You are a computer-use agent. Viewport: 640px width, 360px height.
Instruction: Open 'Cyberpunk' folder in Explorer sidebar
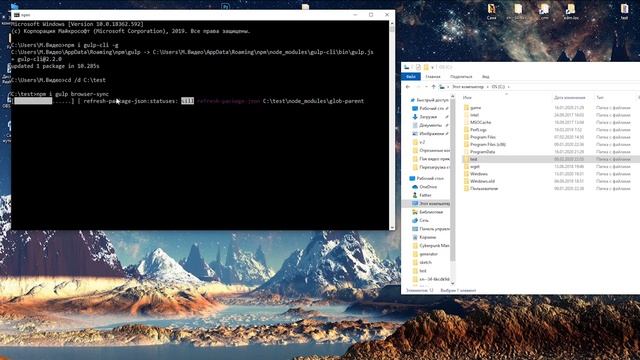point(434,246)
